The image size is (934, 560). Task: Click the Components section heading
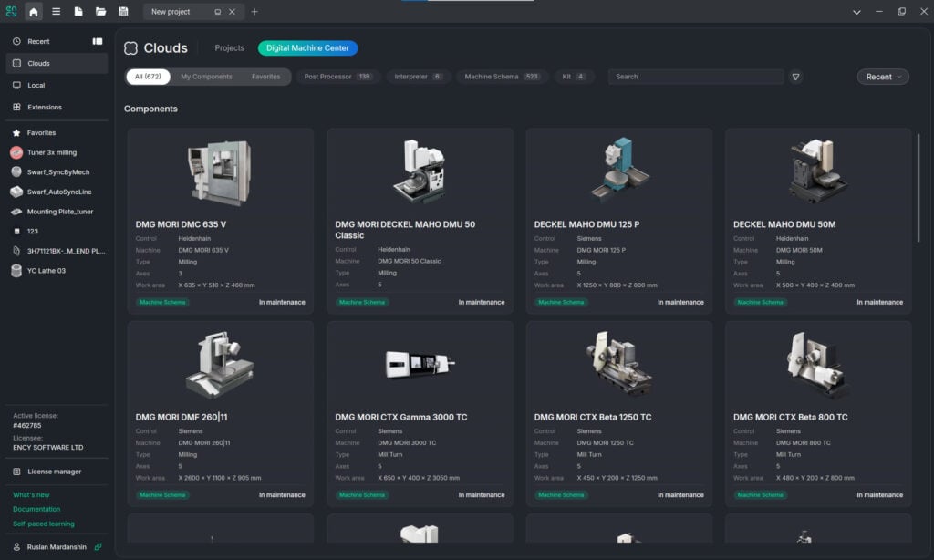pos(150,109)
